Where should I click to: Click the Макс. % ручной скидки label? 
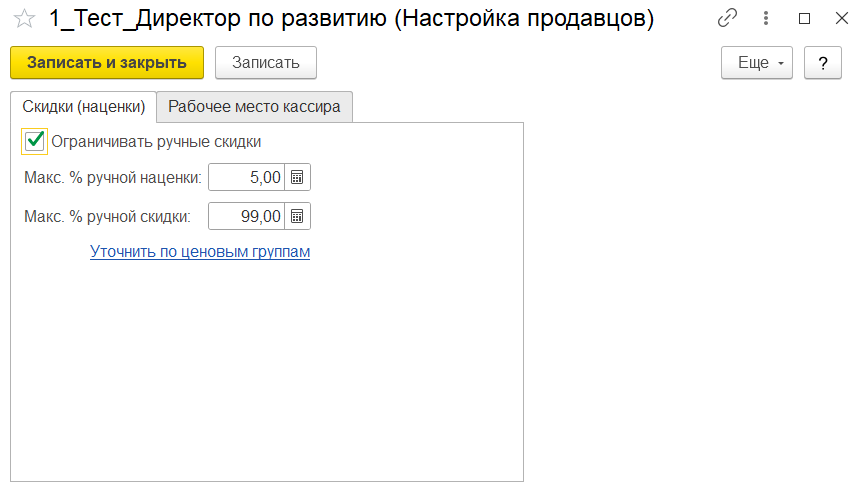(107, 216)
